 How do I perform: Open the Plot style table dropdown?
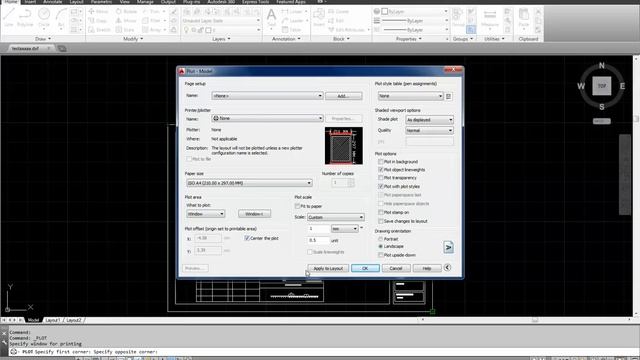(x=410, y=96)
